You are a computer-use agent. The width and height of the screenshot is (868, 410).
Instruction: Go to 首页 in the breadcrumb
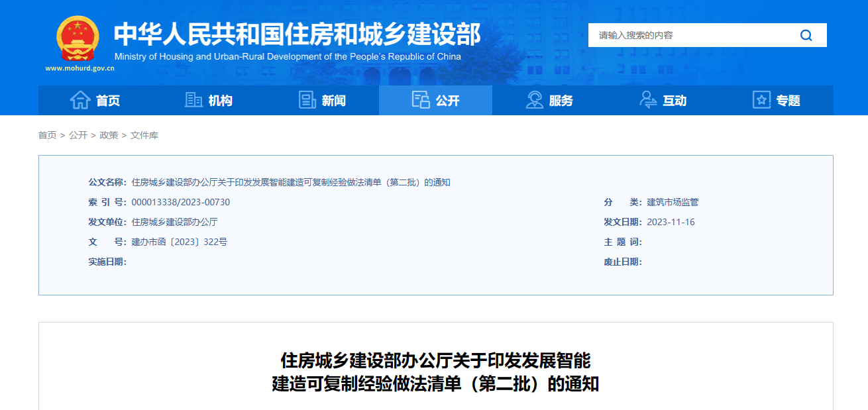47,135
